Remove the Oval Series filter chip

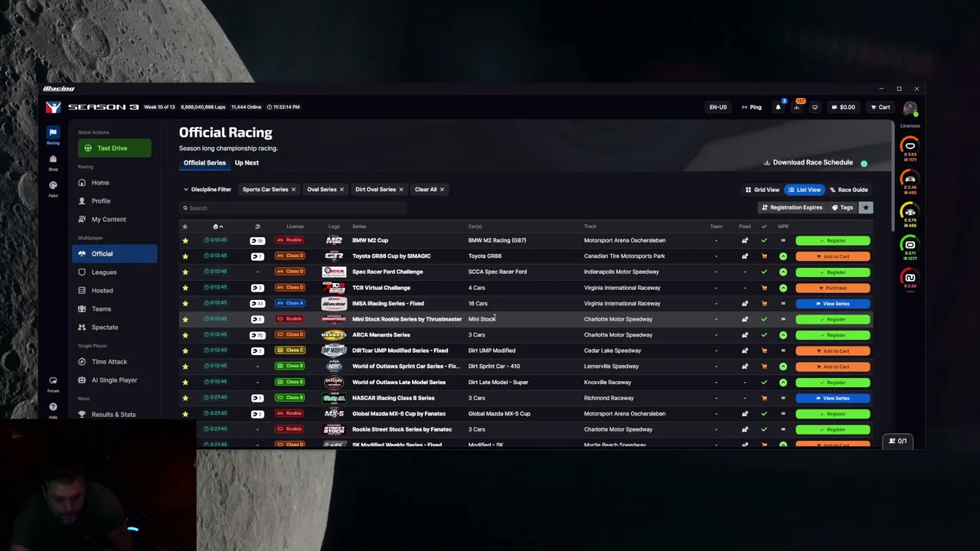coord(341,190)
